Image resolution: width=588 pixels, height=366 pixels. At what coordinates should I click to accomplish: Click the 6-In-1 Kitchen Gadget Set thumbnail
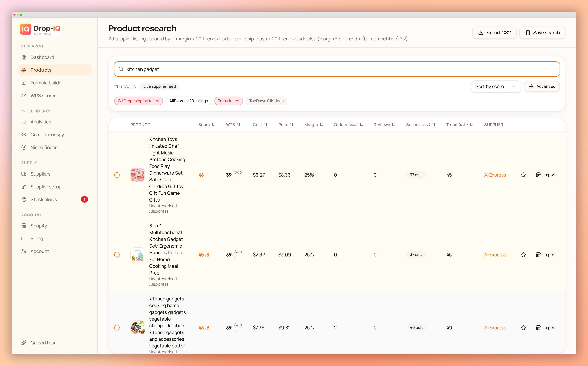click(x=138, y=255)
